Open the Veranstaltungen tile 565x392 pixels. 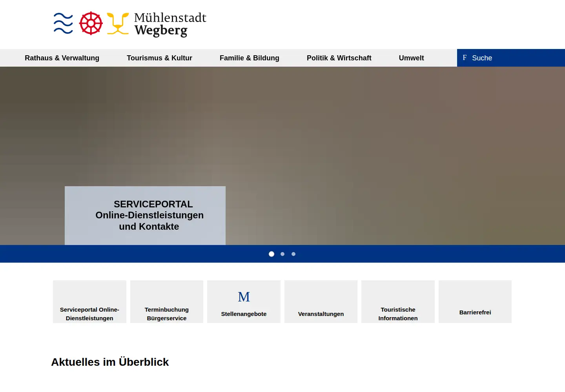click(321, 302)
